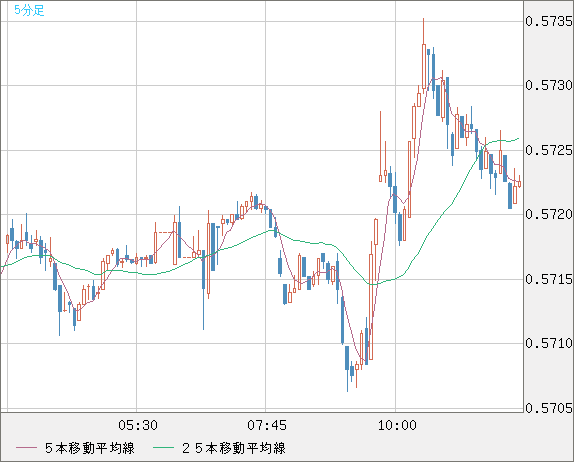Screen dimensions: 574x462
Task: Click the 10:00 time axis label
Action: tap(397, 425)
